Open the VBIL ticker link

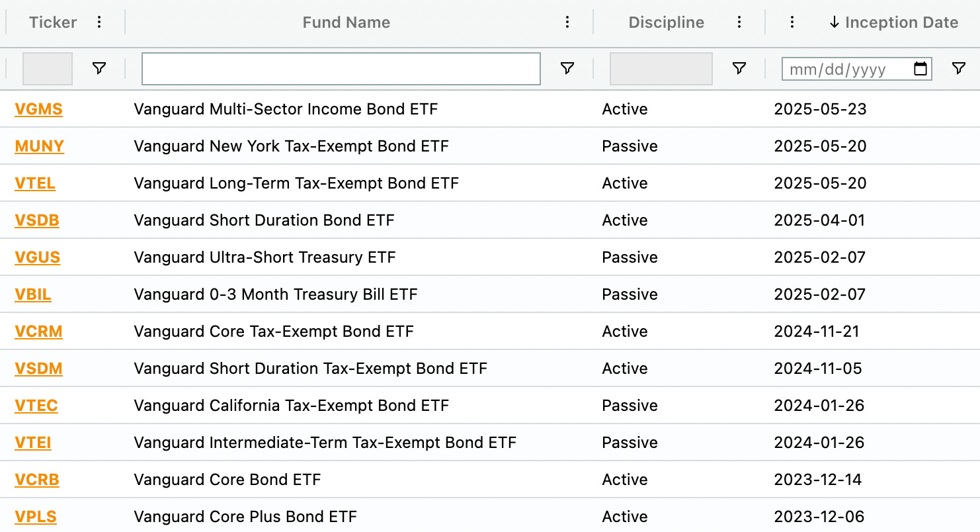(33, 294)
